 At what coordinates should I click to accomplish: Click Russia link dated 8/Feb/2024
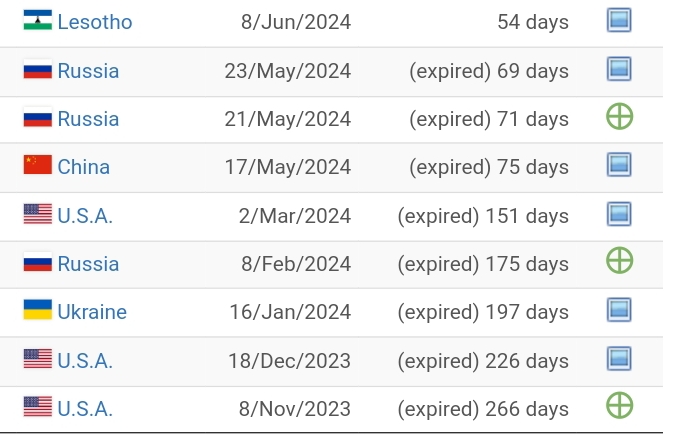tap(88, 264)
